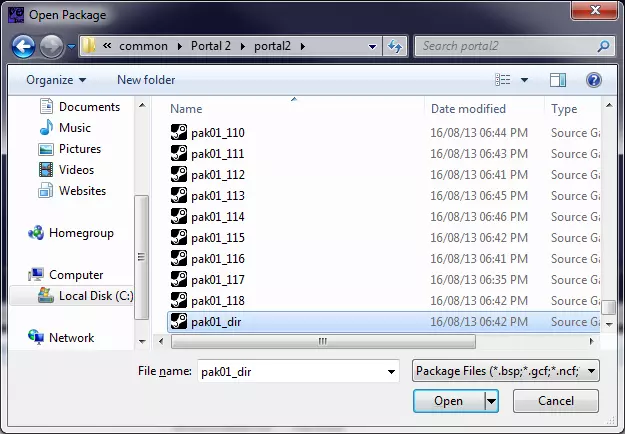Image resolution: width=625 pixels, height=434 pixels.
Task: Click the Steam icon of pak01_114
Action: pyautogui.click(x=179, y=216)
